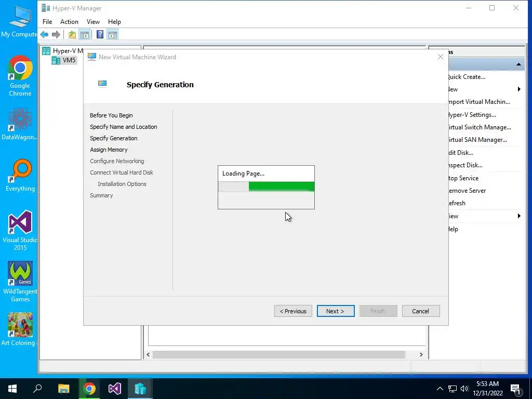Toggle the Show/Hide Action Pane toolbar icon
Screen dimensions: 532x399
coord(113,34)
